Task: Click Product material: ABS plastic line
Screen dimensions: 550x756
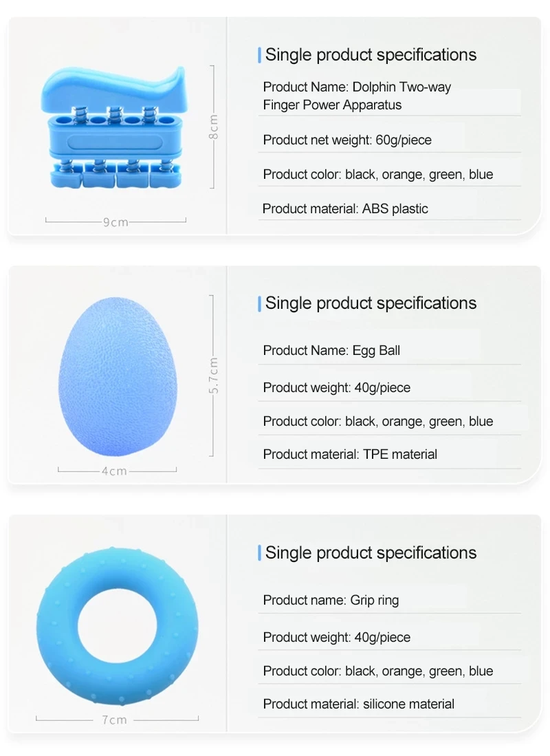Action: tap(345, 208)
